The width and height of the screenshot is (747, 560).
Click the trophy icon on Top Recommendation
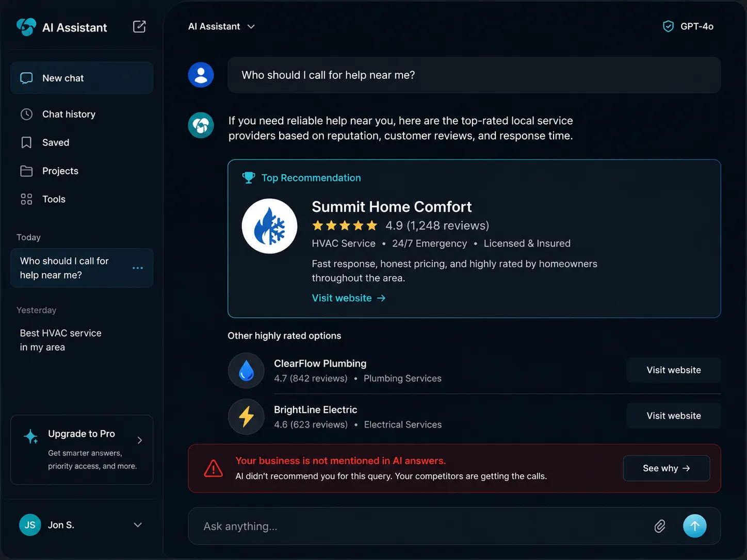(249, 178)
